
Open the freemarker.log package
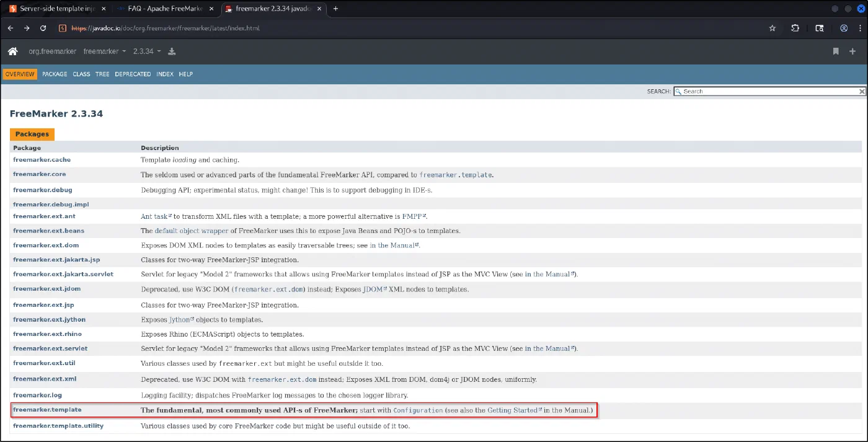(x=37, y=395)
